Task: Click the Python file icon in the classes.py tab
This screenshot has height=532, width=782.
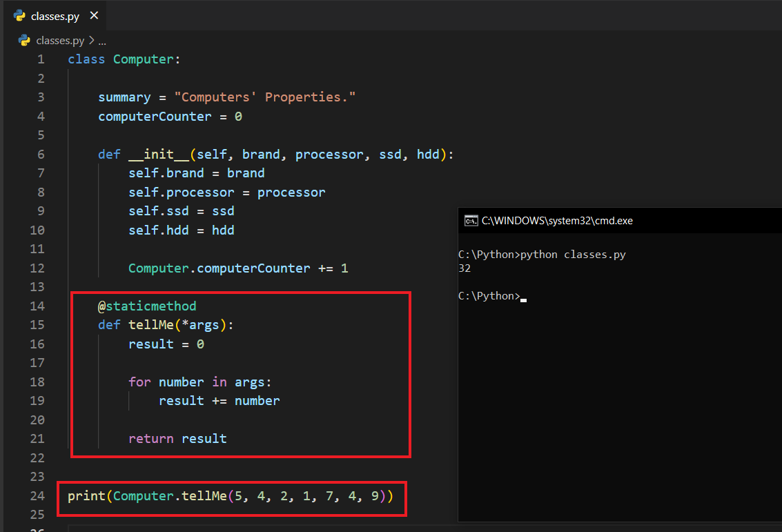Action: coord(19,16)
